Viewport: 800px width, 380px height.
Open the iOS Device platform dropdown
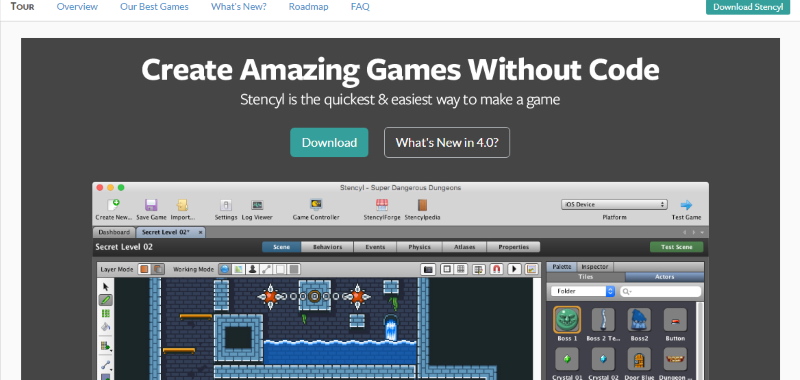(x=614, y=205)
